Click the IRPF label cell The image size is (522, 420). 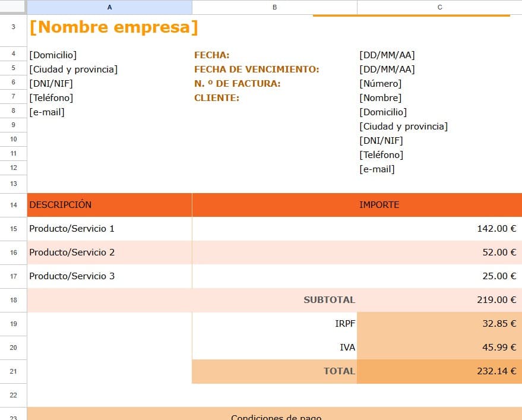pos(274,324)
